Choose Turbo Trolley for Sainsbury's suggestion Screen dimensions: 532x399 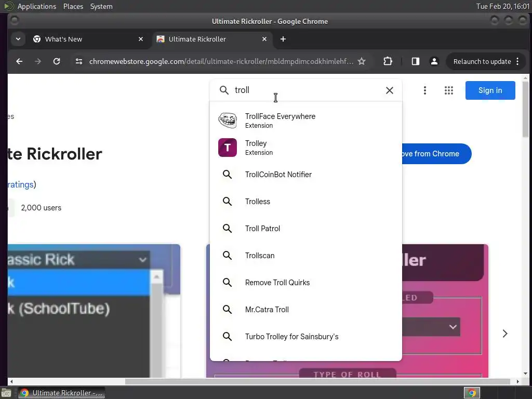coord(306,337)
